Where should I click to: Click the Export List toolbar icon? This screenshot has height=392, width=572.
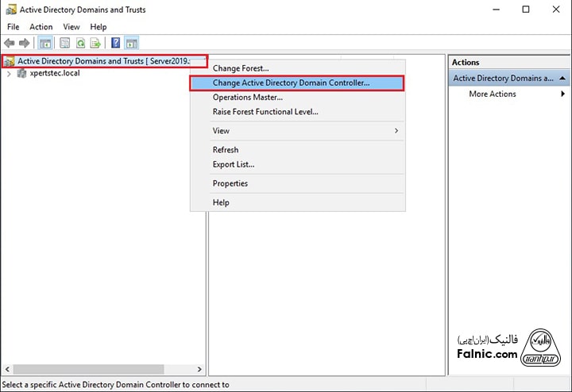pos(95,43)
